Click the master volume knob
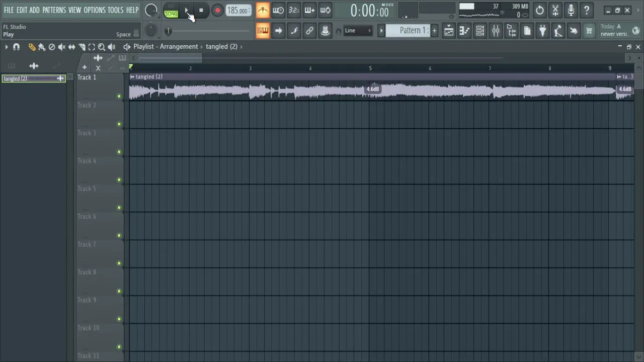 (150, 10)
